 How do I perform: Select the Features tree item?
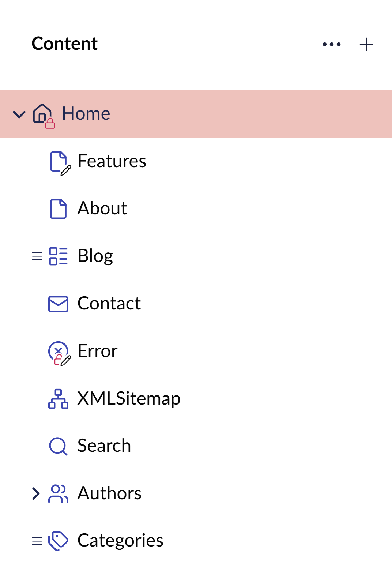(x=112, y=161)
